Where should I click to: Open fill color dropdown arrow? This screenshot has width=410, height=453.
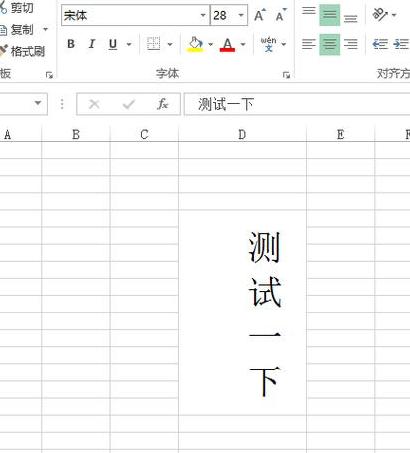(x=210, y=44)
